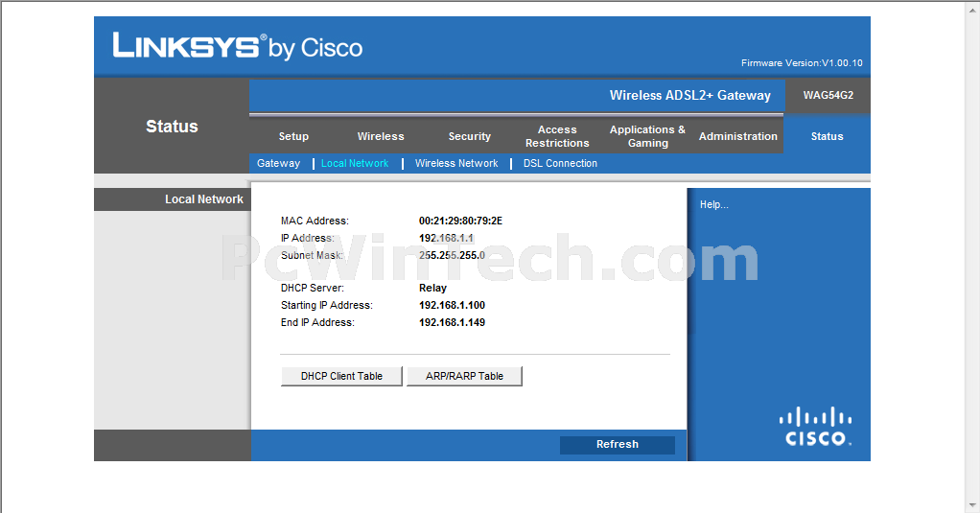Go to Applications & Gaming tab
This screenshot has height=513, width=980.
647,136
